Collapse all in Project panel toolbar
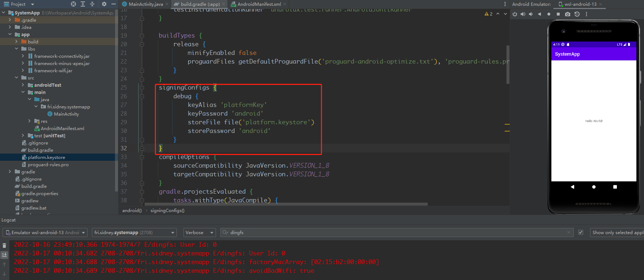Viewport: 644px width, 280px height. [x=92, y=4]
